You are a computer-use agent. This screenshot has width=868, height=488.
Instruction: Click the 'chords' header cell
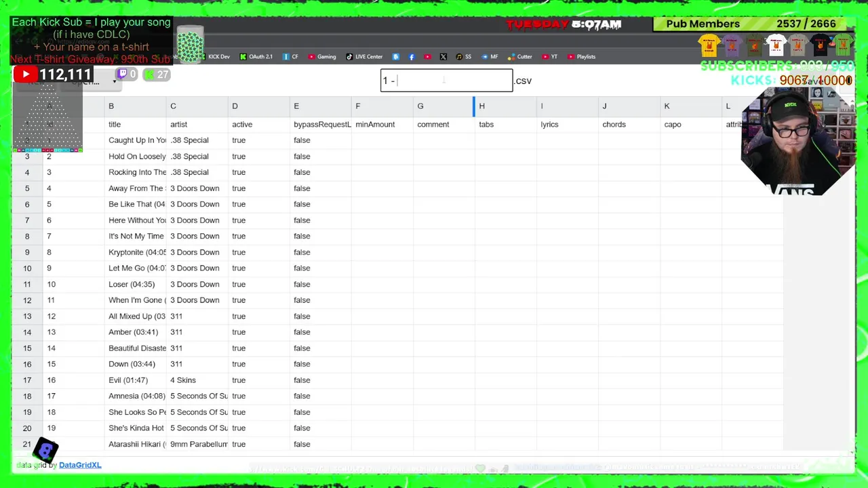629,125
